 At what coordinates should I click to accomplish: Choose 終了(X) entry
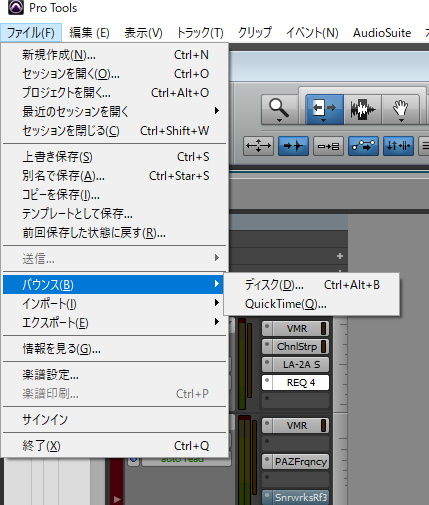115,445
